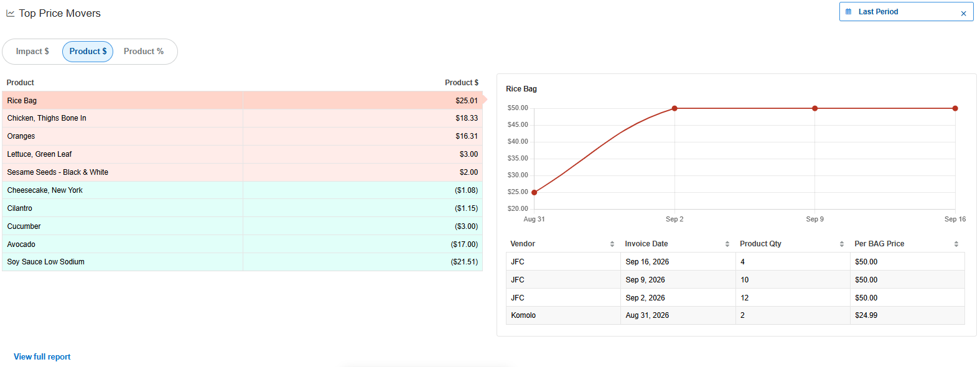980x367 pixels.
Task: Select Chicken, Thighs Bone In row
Action: 242,118
